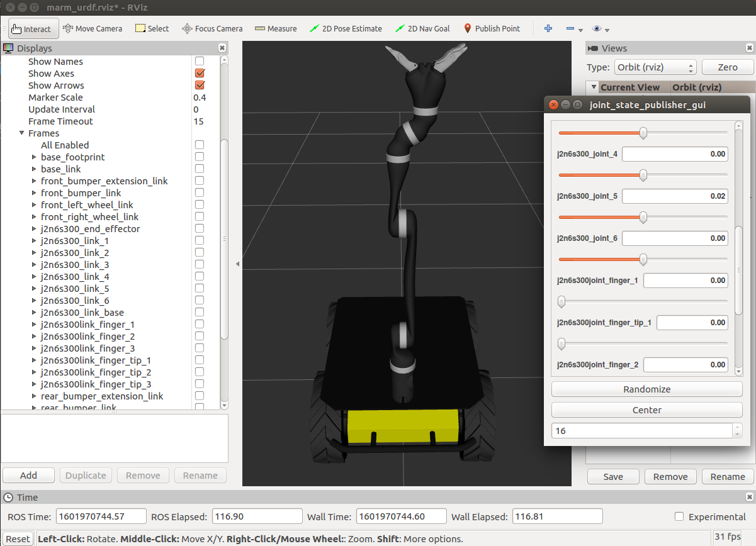
Task: Uncheck the Show Arrows checkbox
Action: point(200,85)
